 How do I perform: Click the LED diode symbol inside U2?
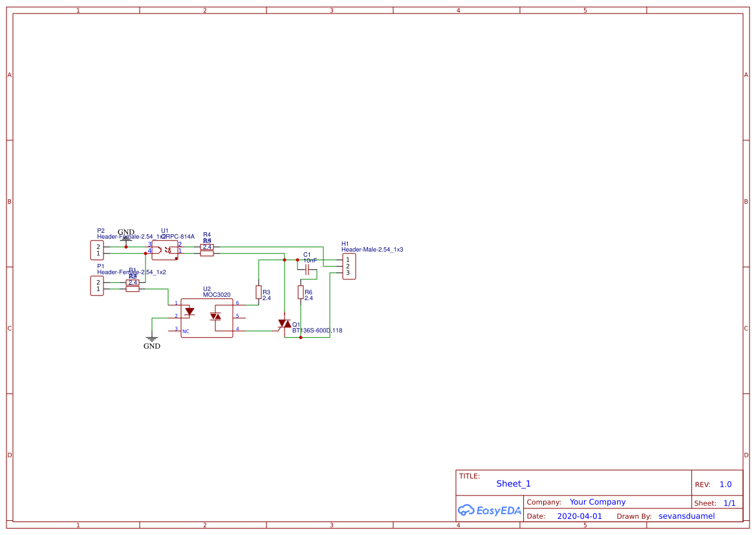pos(189,312)
